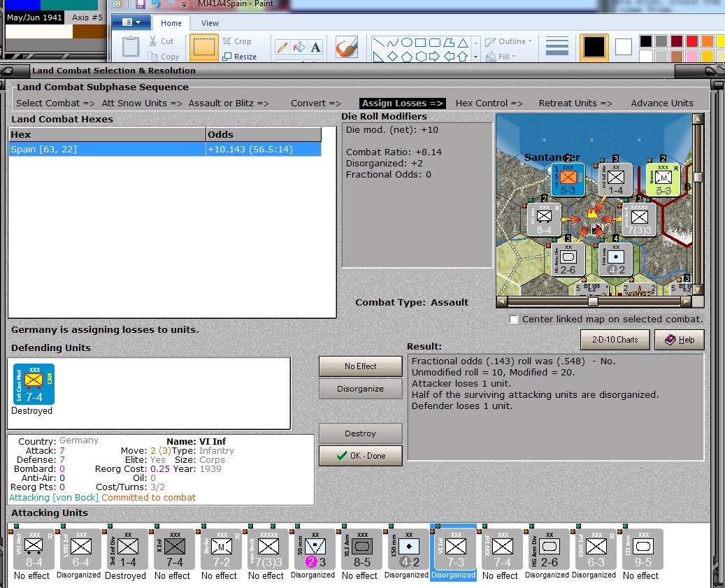Image resolution: width=725 pixels, height=588 pixels.
Task: Select the black Color 1 box in Paint
Action: (594, 47)
